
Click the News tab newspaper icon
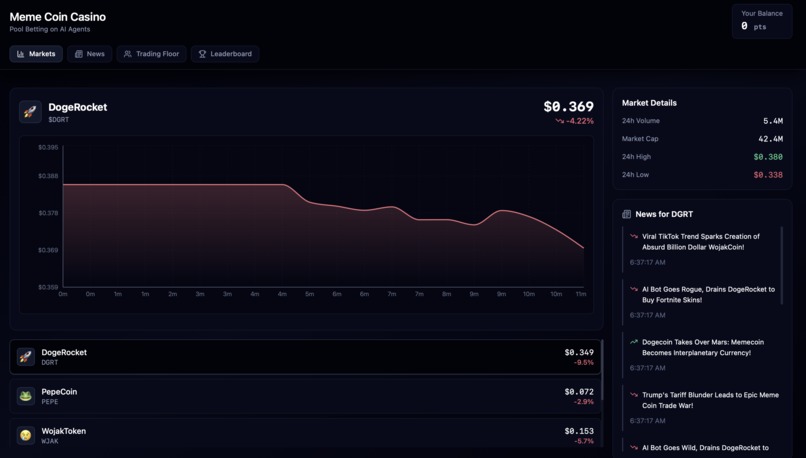click(x=79, y=54)
